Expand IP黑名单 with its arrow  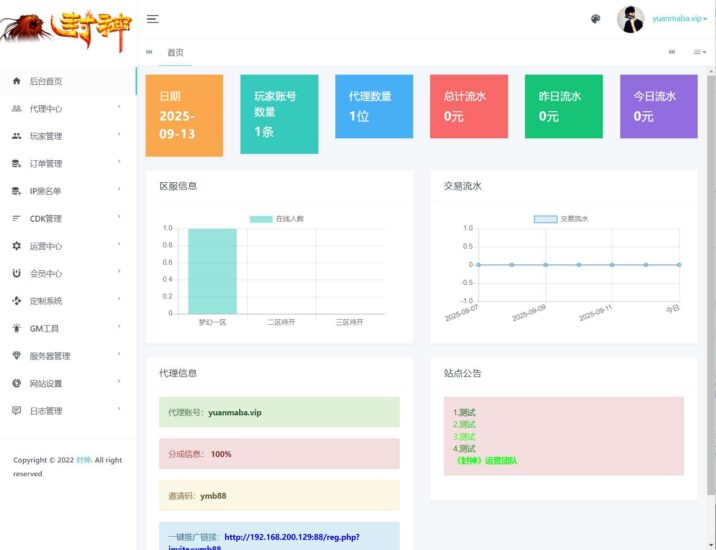[119, 189]
